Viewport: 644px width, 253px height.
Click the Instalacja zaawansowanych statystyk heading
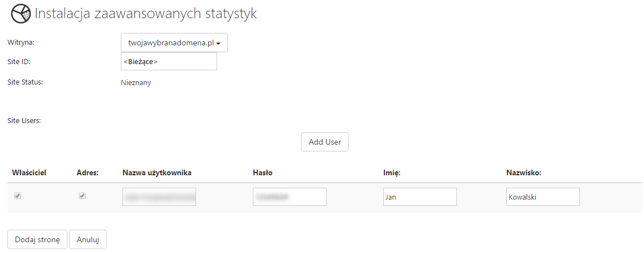pos(146,14)
